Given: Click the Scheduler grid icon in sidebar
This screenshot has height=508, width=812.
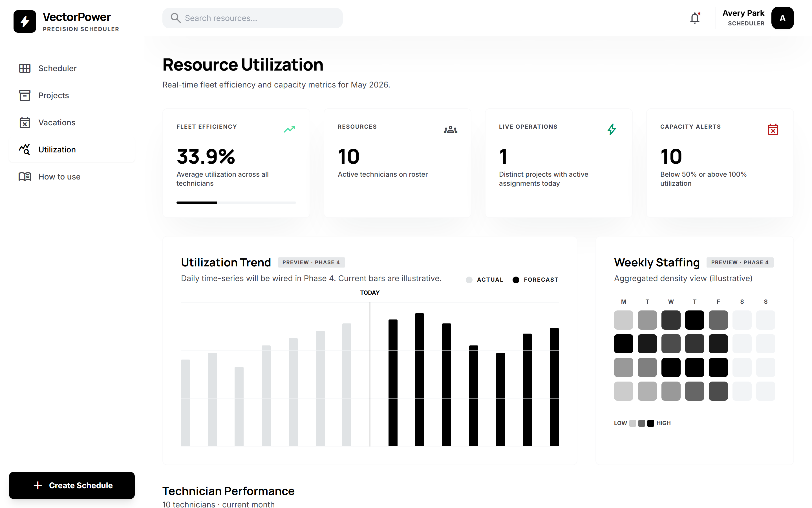Looking at the screenshot, I should pos(25,68).
